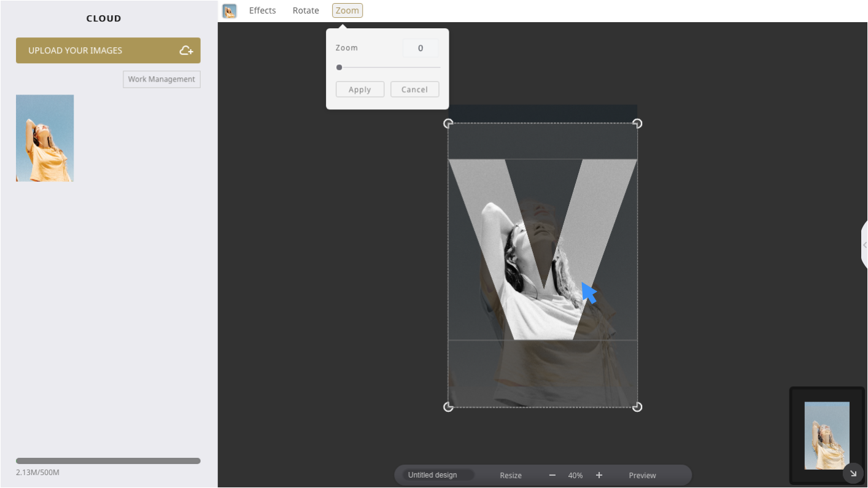Click Upload Your Images button
Viewport: 868px width, 488px height.
108,50
